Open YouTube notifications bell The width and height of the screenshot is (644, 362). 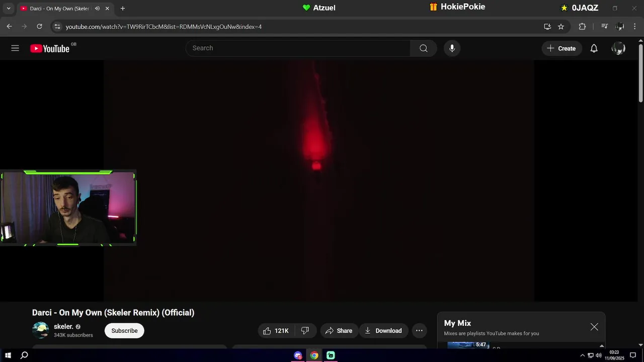(x=594, y=48)
